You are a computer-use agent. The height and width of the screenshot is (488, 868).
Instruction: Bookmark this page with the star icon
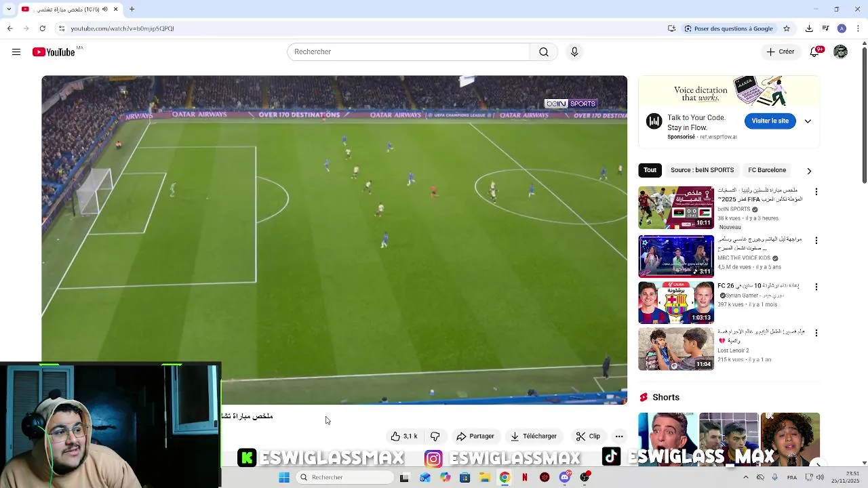[x=787, y=28]
